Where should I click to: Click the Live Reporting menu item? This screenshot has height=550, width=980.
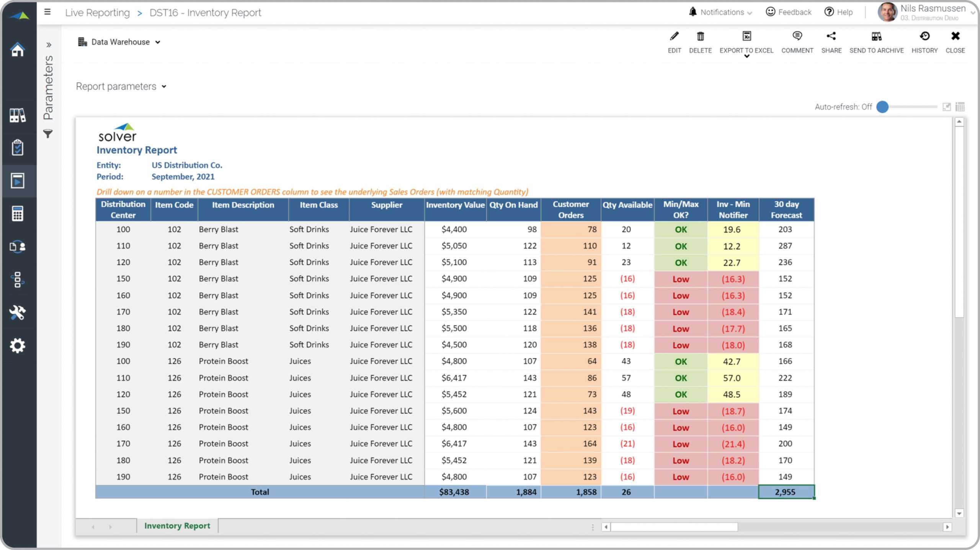[x=98, y=12]
